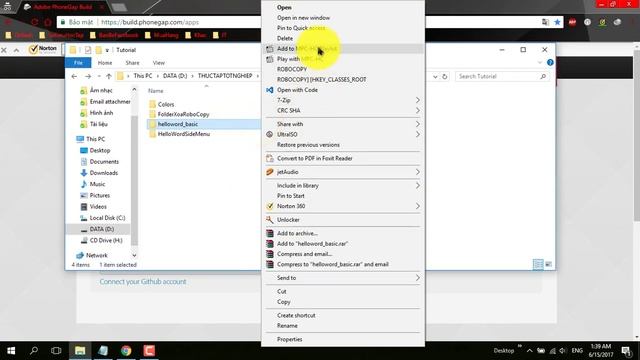The height and width of the screenshot is (360, 640).
Task: Open the notification center icon
Action: pos(626,351)
